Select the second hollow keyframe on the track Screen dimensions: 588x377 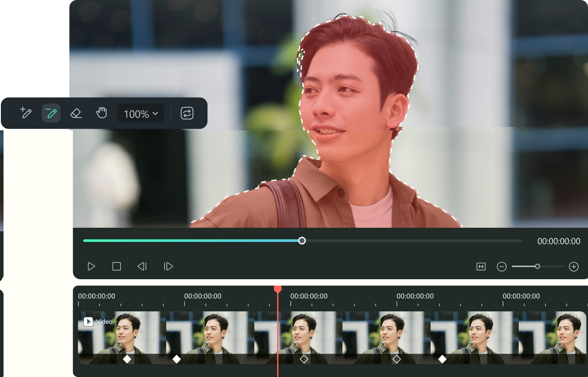coord(396,359)
